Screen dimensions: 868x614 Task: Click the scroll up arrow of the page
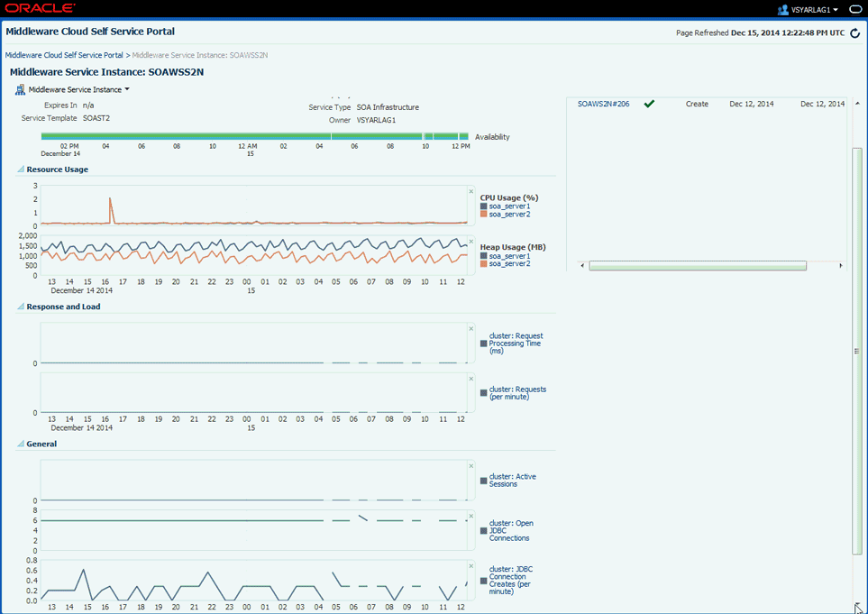[x=857, y=104]
